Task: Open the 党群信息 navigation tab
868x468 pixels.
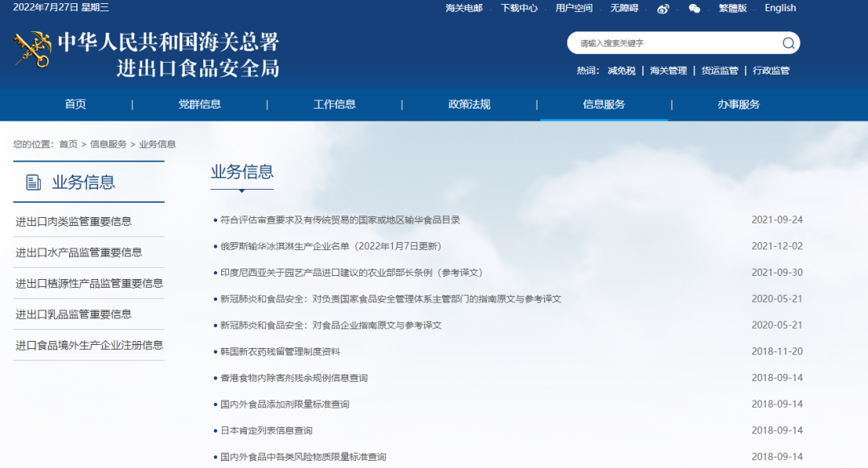Action: [199, 105]
